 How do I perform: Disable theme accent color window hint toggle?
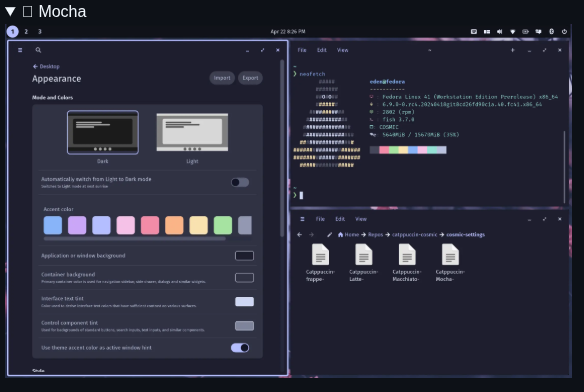pyautogui.click(x=240, y=348)
